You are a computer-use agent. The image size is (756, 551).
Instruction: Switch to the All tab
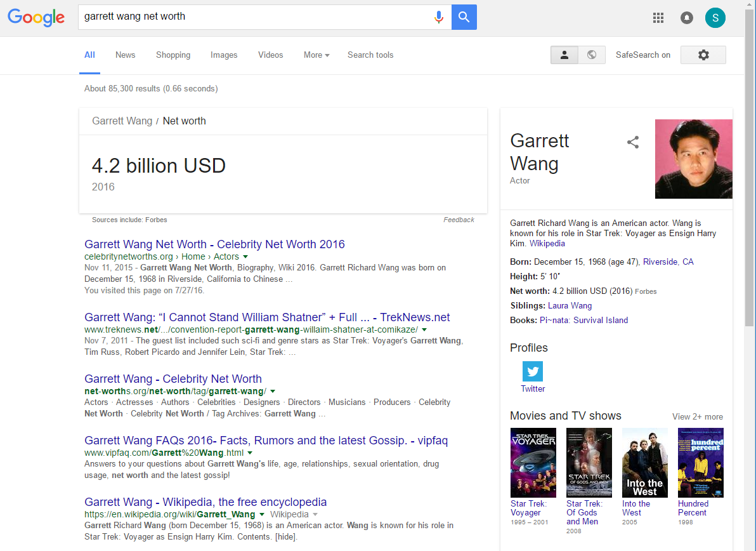pyautogui.click(x=89, y=55)
